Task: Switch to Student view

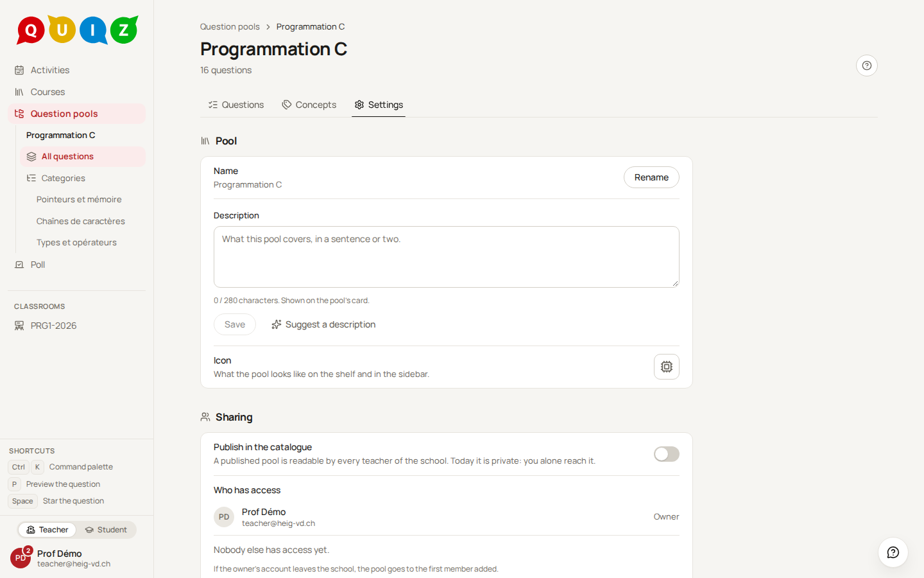Action: point(106,530)
